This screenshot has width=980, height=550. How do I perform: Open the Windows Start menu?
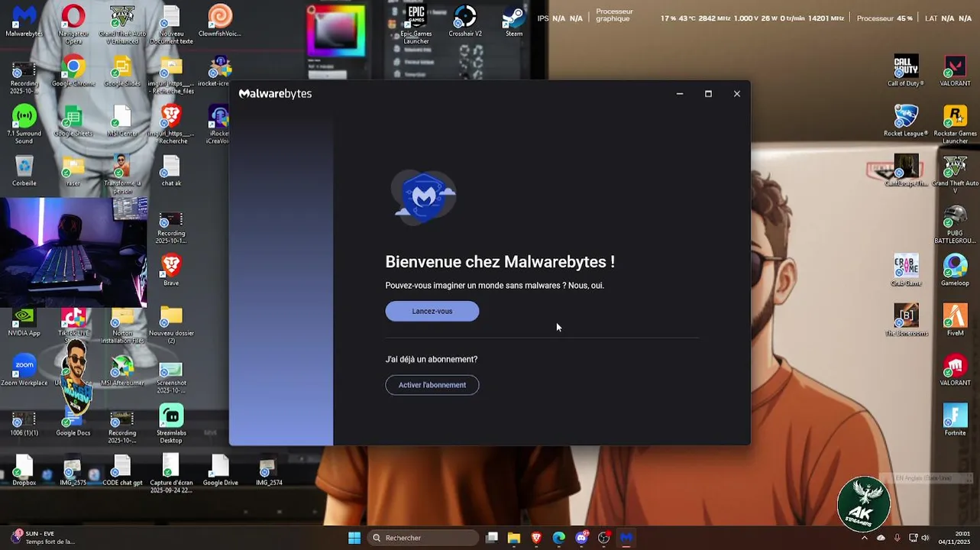354,538
